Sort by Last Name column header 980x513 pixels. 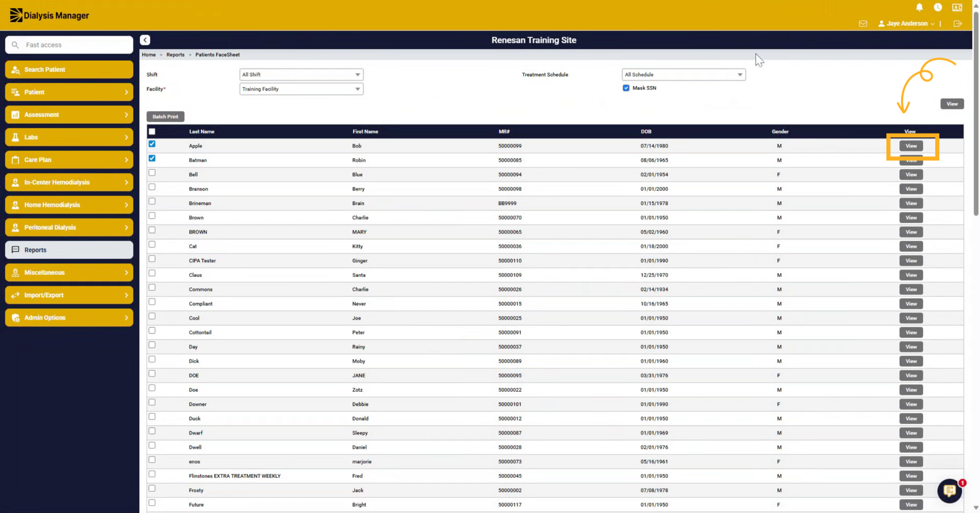tap(202, 131)
